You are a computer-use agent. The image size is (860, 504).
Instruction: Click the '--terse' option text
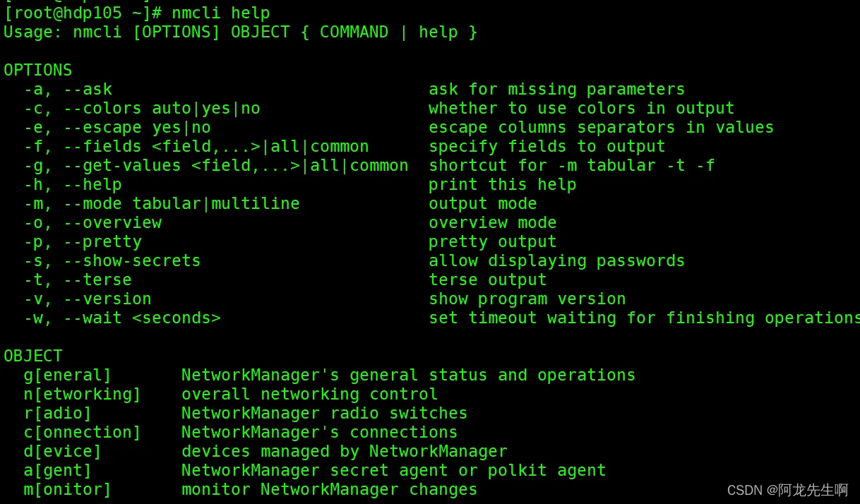coord(97,280)
